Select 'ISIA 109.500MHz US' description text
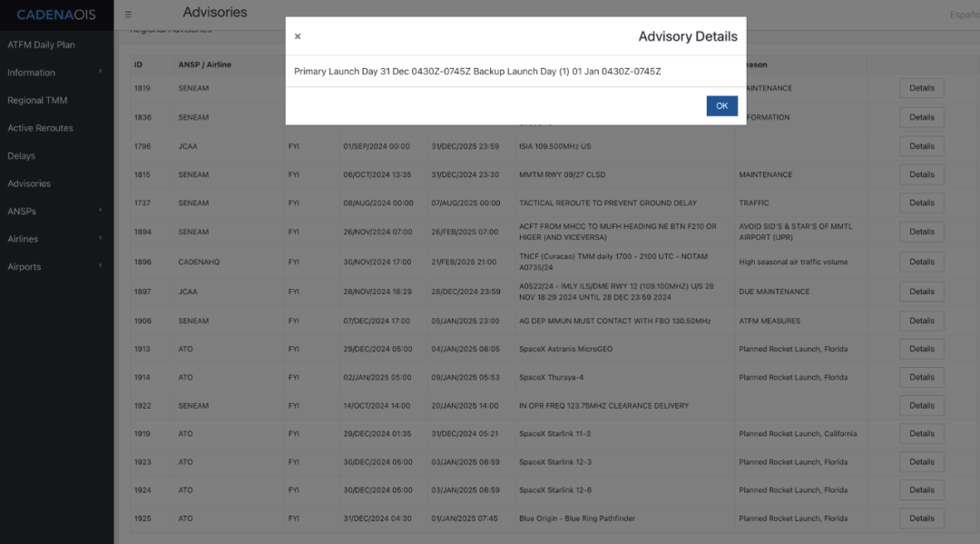The width and height of the screenshot is (980, 544). [x=554, y=146]
